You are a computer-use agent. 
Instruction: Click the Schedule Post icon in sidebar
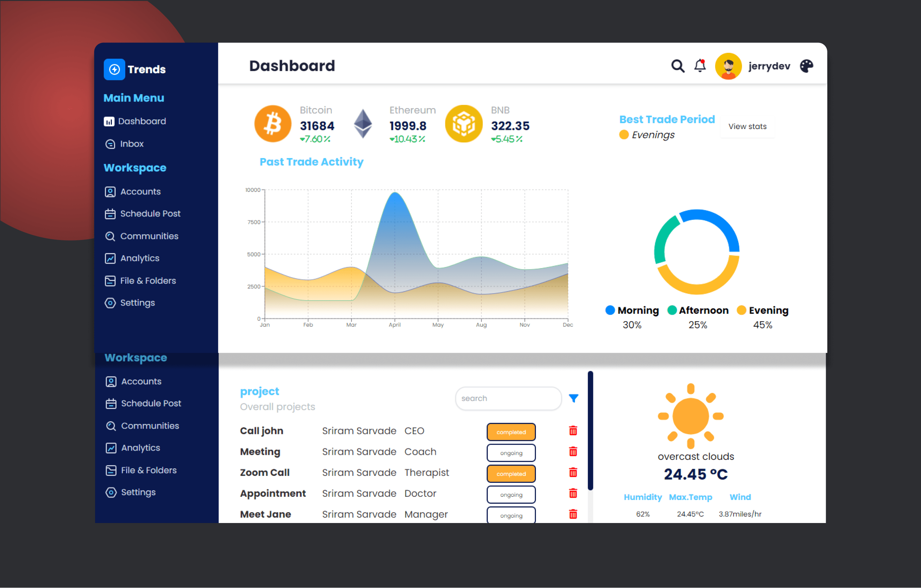click(109, 213)
